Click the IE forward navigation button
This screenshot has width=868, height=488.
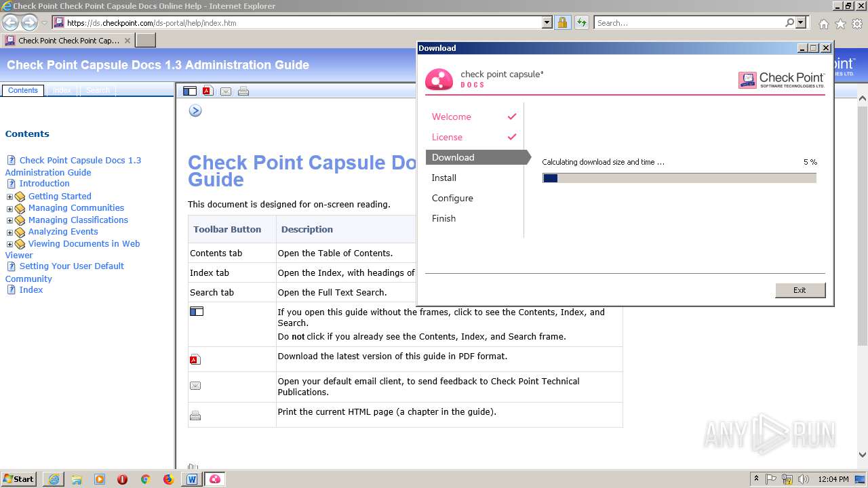29,22
